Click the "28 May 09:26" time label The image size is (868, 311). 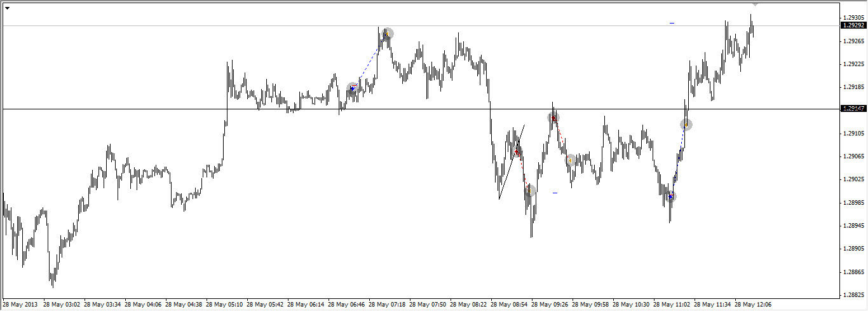(x=550, y=305)
